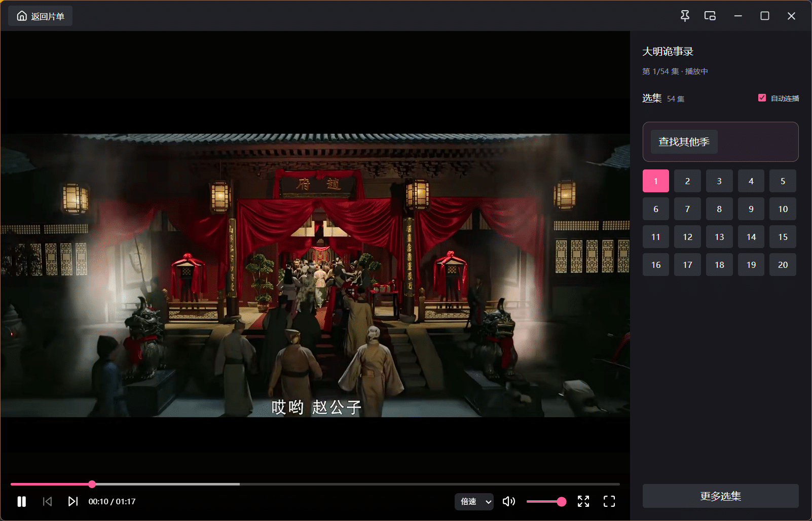Image resolution: width=812 pixels, height=521 pixels.
Task: Adjust the volume slider
Action: tap(546, 501)
